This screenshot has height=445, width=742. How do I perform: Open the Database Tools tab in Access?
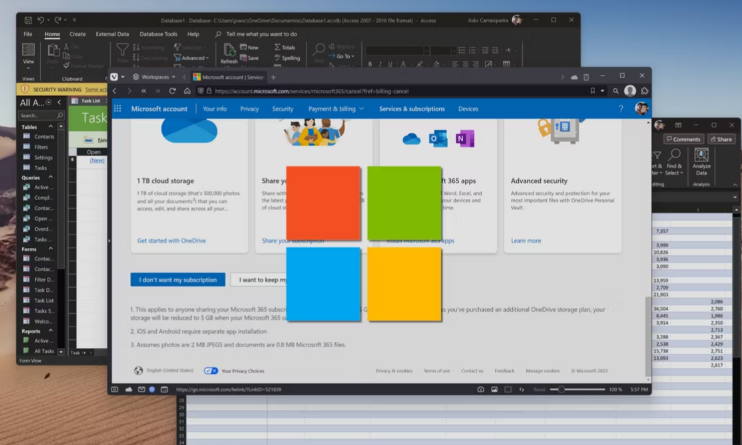click(159, 34)
